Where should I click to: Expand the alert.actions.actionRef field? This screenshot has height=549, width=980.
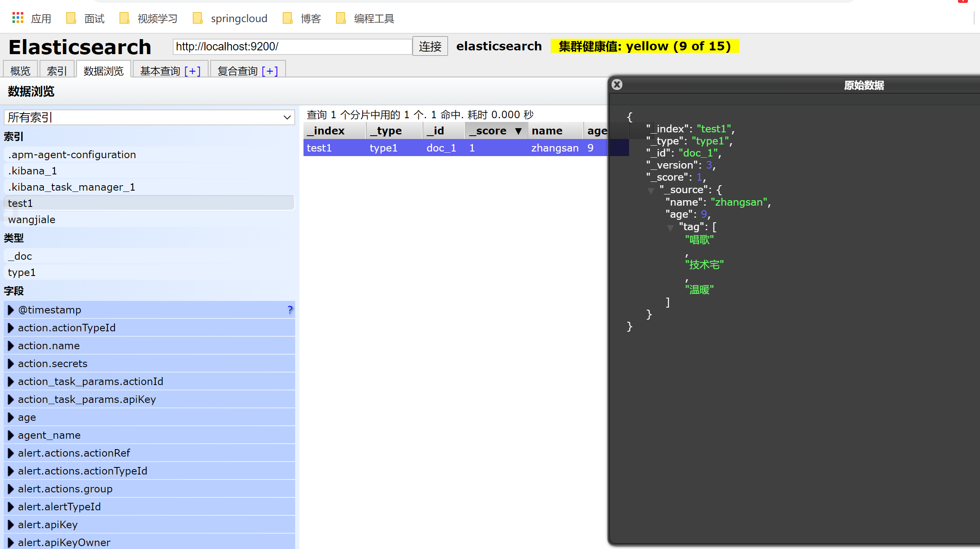point(11,453)
